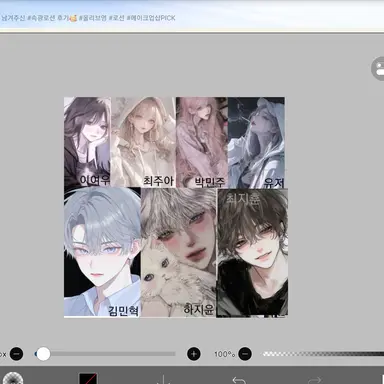Tap the plus button after the thickness slider
This screenshot has width=384, height=384.
(194, 354)
